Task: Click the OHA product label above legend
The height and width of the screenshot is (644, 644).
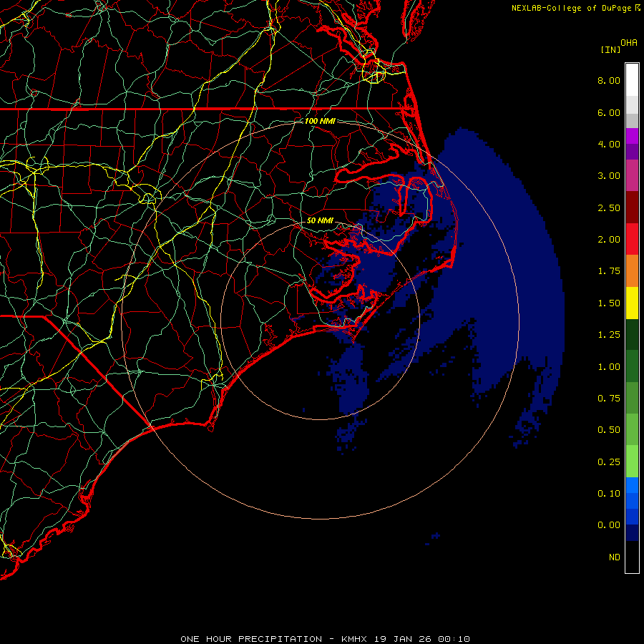Action: click(x=629, y=43)
